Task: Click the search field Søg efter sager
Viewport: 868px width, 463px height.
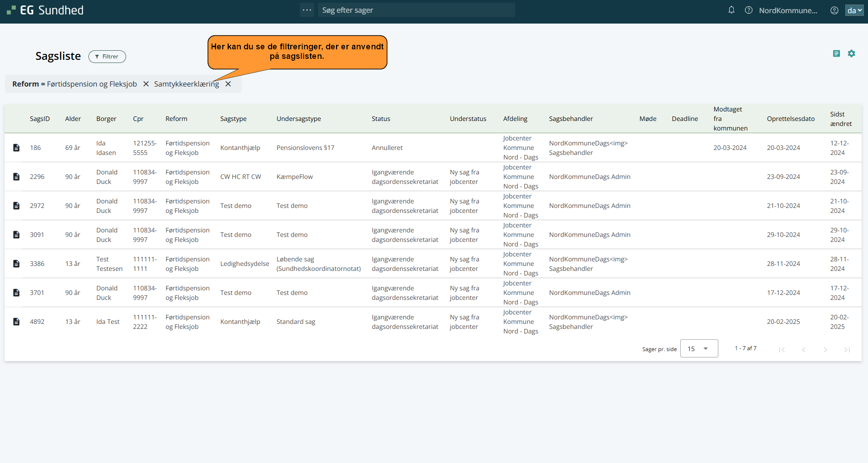Action: point(416,10)
